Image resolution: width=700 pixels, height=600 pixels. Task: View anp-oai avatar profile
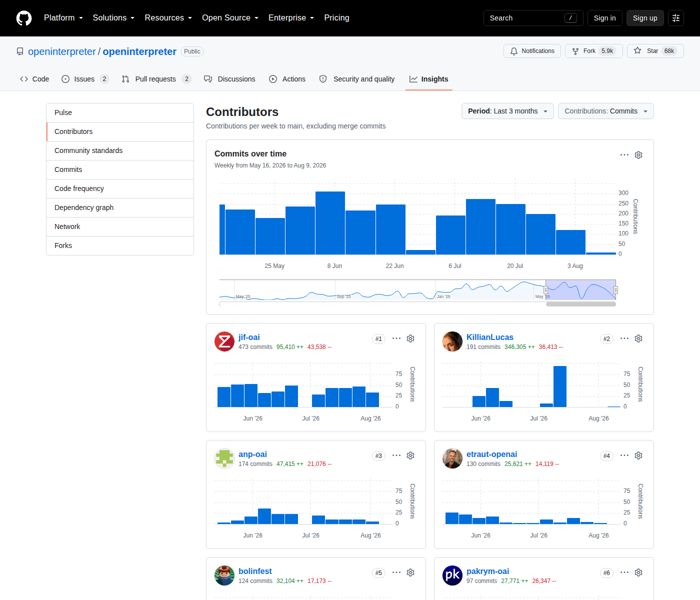point(224,458)
